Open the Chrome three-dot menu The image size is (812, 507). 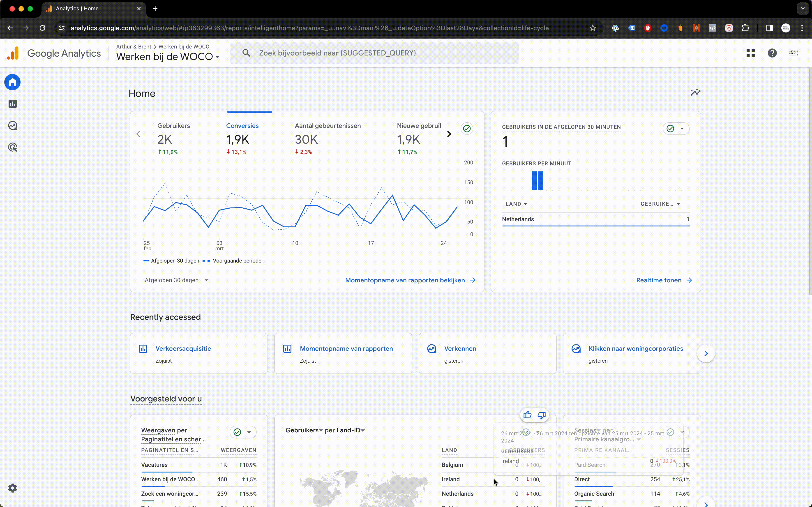point(802,28)
